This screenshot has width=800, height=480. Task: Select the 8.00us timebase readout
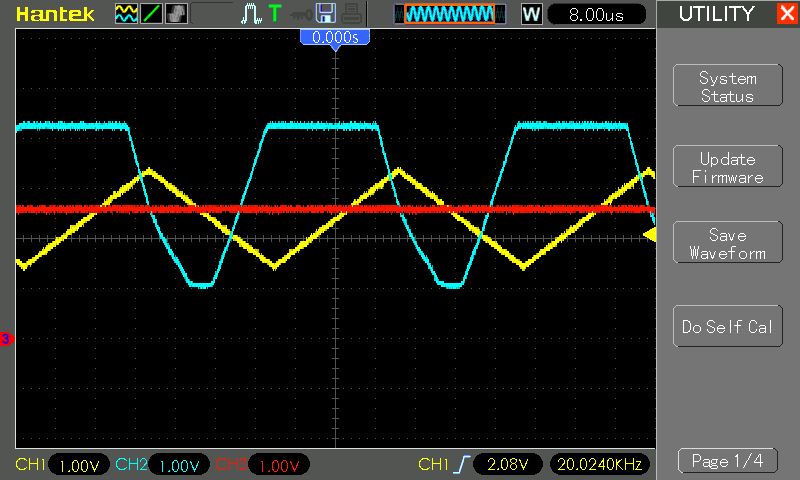click(x=596, y=15)
